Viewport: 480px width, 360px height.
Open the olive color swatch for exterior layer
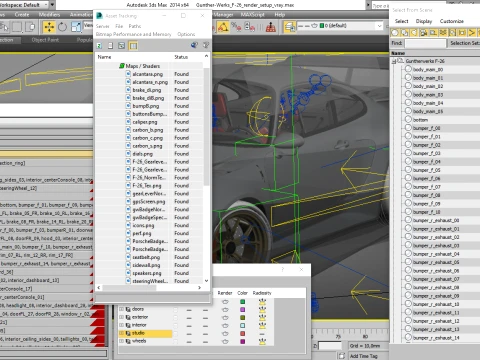pyautogui.click(x=243, y=318)
